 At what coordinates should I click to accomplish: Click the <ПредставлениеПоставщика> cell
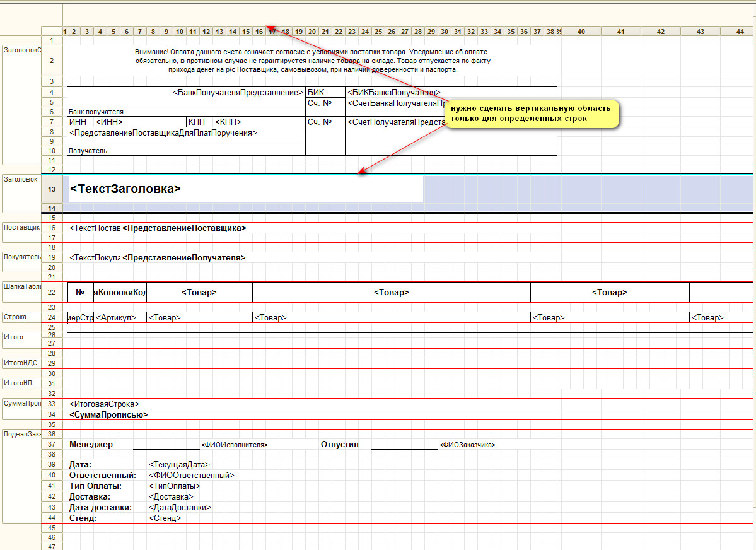click(x=184, y=228)
